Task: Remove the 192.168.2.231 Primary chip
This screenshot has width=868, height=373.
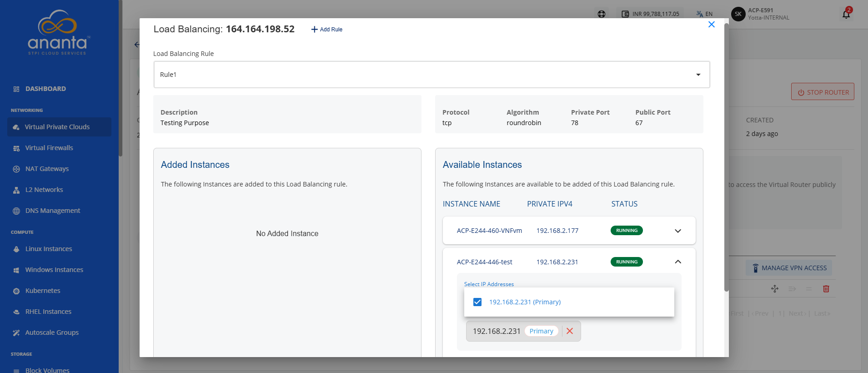Action: (x=570, y=331)
